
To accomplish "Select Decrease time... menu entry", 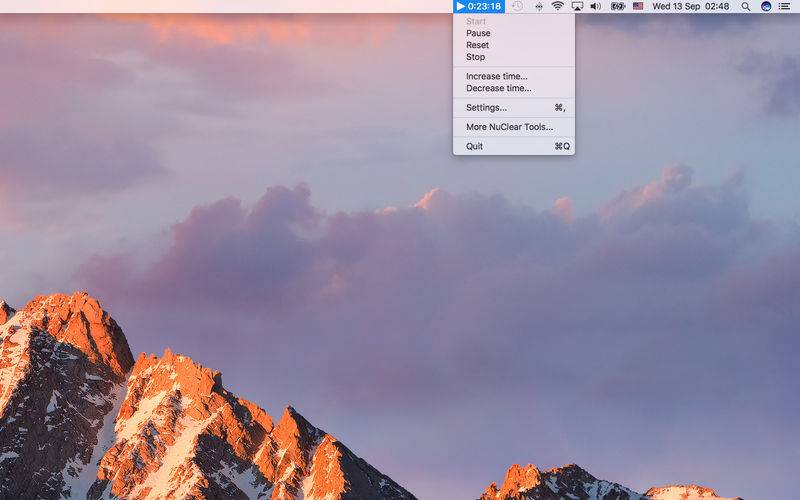I will (x=499, y=88).
